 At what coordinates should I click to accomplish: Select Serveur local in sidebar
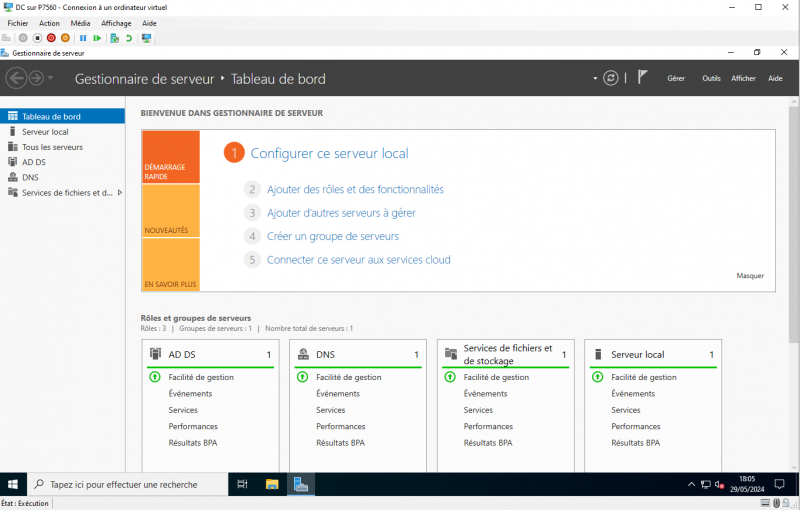[x=62, y=132]
